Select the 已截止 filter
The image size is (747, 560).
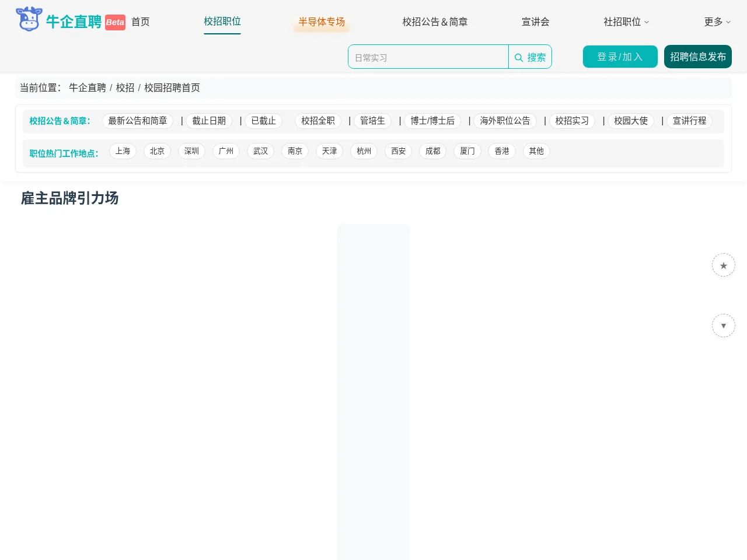(x=263, y=121)
